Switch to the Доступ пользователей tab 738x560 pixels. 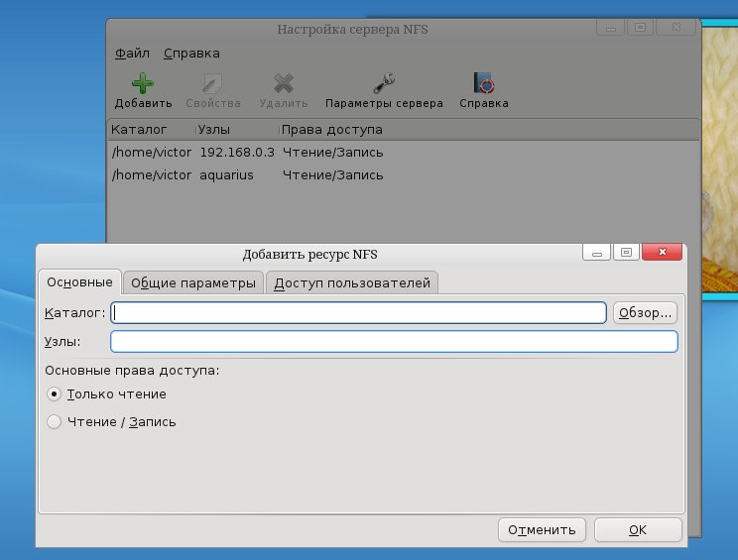click(x=352, y=283)
